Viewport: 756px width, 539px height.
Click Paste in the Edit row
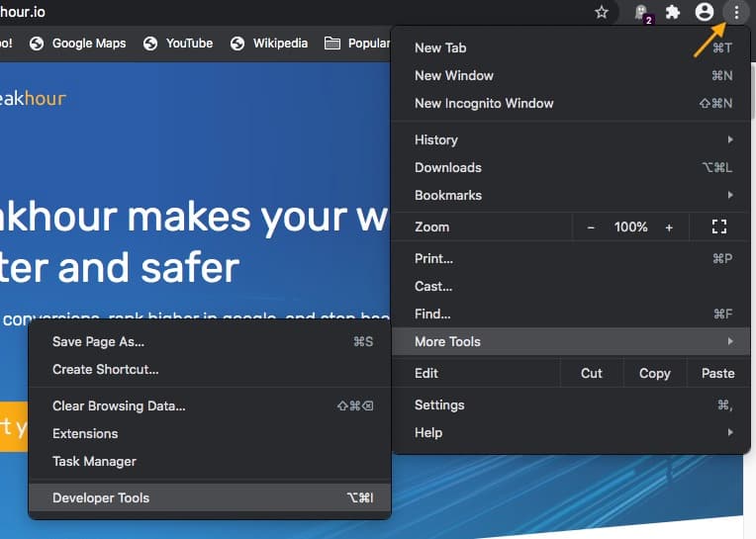[718, 373]
